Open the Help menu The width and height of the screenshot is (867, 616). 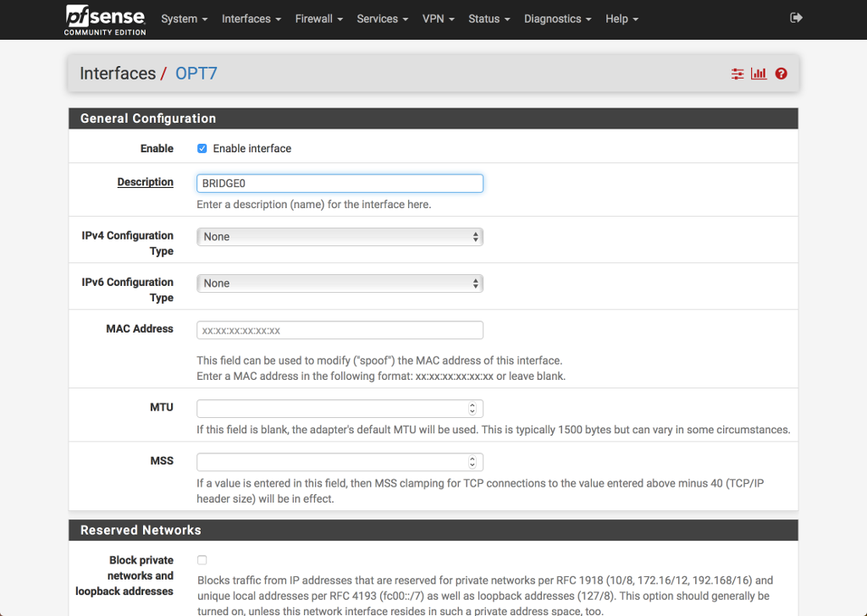pos(621,19)
